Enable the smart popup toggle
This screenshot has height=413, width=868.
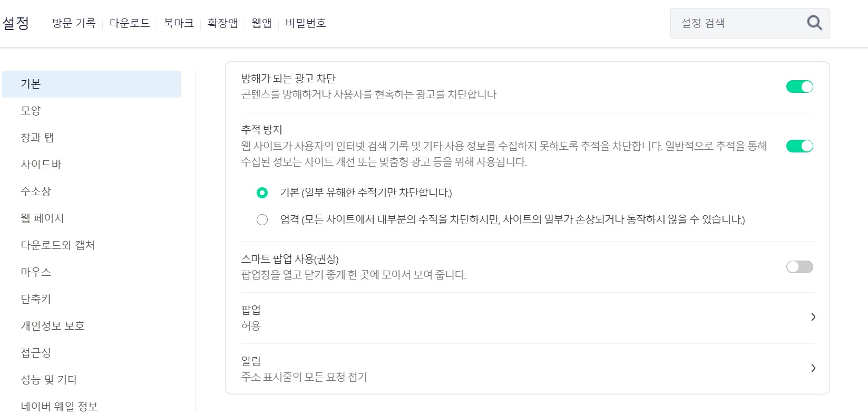799,267
